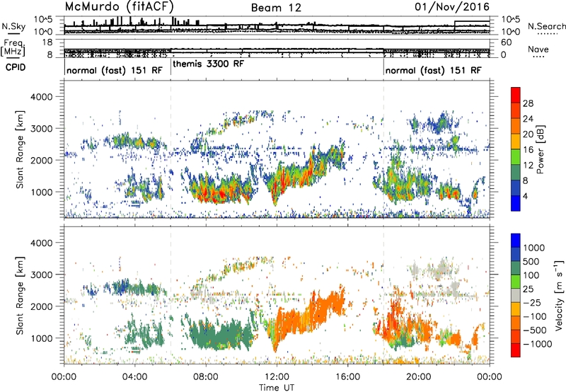Click the green velocity scatter near 09:00 UT

tap(220, 334)
